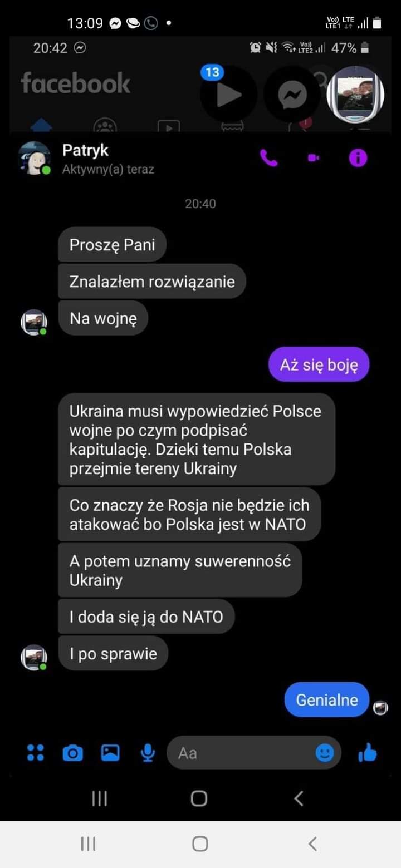Open the gallery image picker
The image size is (401, 868).
(x=110, y=753)
